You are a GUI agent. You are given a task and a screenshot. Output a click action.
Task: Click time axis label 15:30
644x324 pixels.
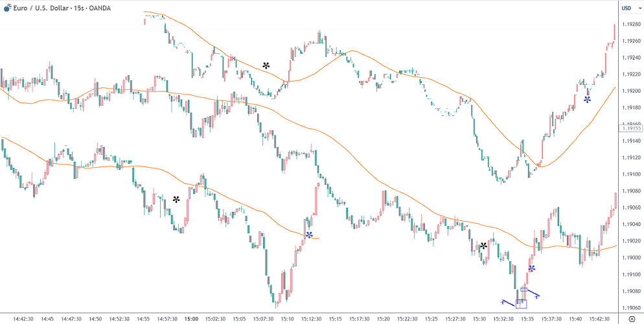click(x=479, y=319)
